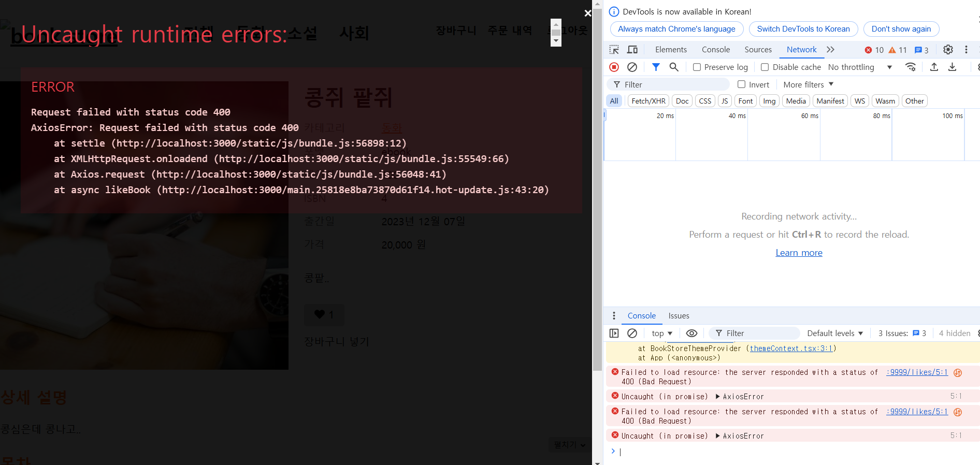The image size is (980, 465).
Task: Click Switch DevTools to Korean
Action: 803,29
